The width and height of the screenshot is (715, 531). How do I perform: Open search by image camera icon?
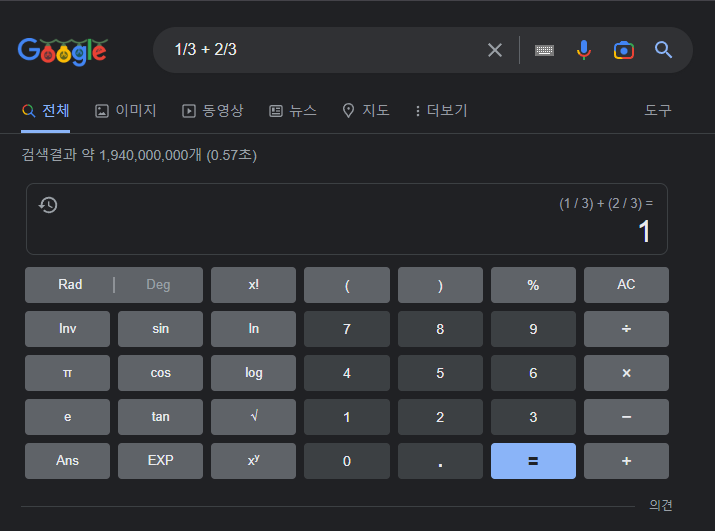(624, 50)
